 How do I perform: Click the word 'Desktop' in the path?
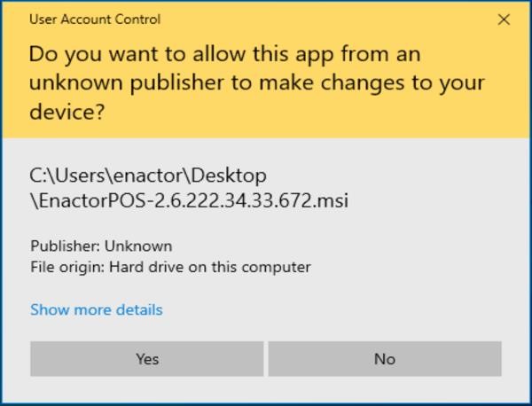pos(231,176)
